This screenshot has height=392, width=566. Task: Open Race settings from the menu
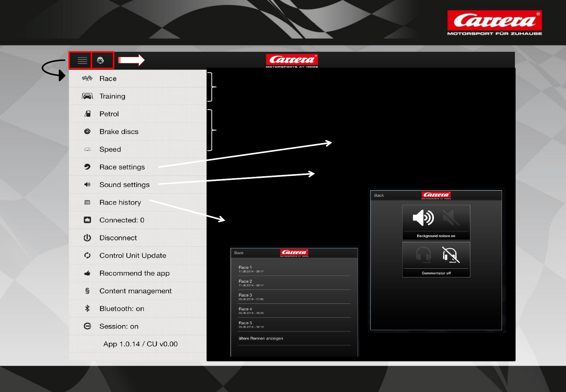[138, 167]
